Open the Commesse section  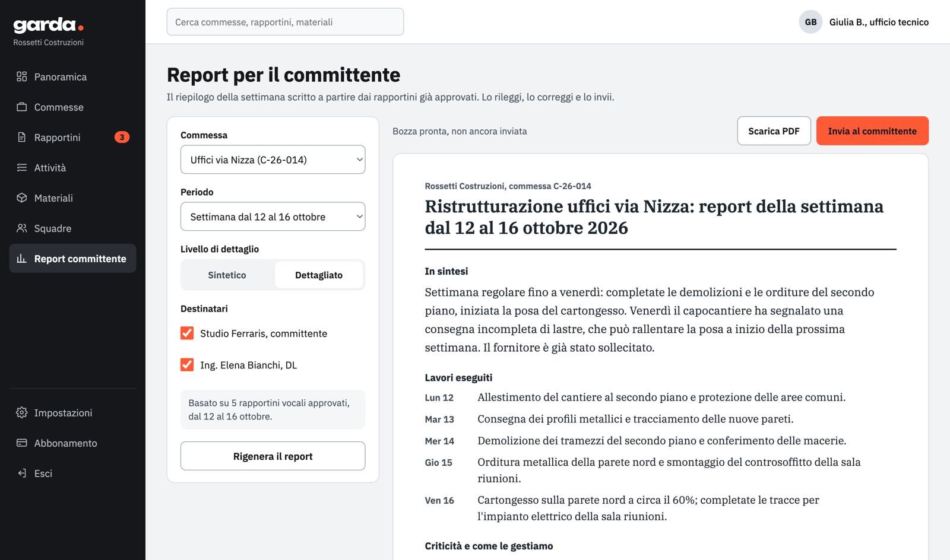[72, 107]
